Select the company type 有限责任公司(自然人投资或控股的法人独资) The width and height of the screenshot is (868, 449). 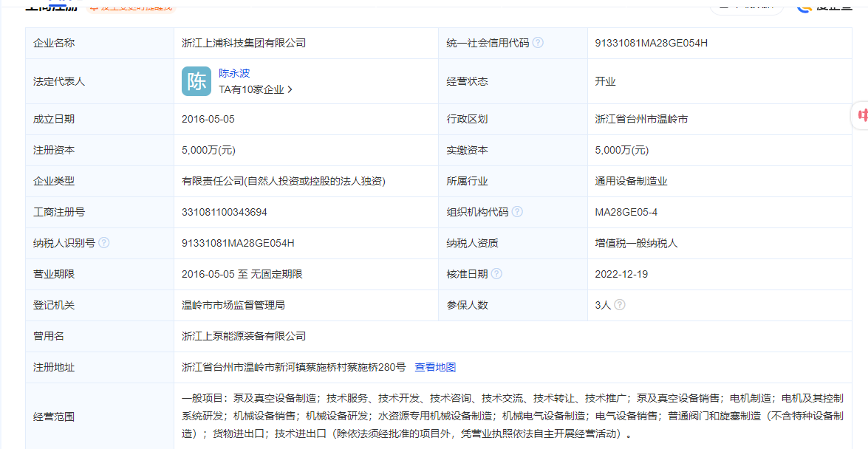click(x=284, y=181)
